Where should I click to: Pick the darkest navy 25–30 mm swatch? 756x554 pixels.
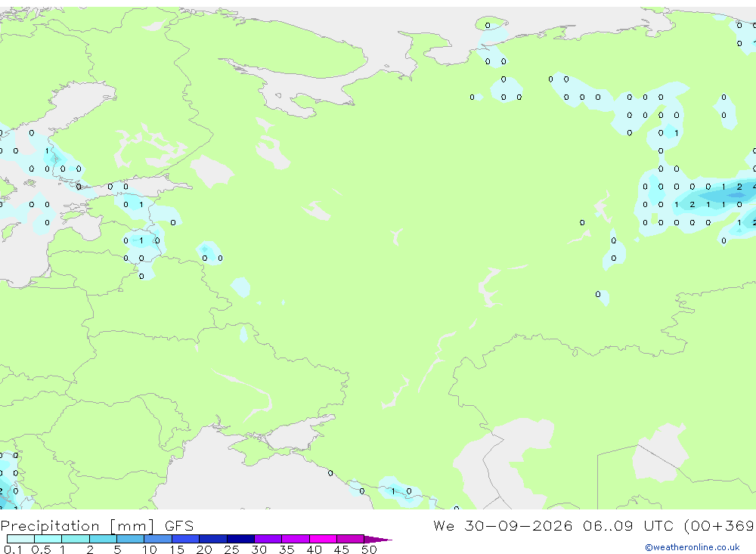click(240, 539)
